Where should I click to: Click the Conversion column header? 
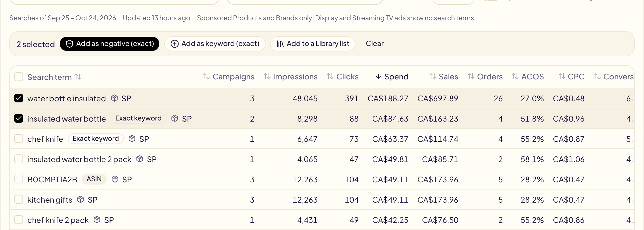(614, 77)
